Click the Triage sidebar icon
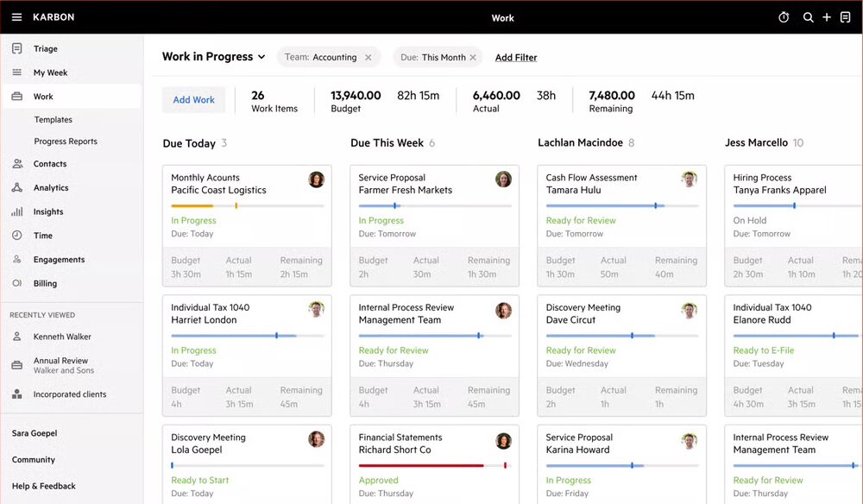This screenshot has width=863, height=504. pyautogui.click(x=17, y=48)
